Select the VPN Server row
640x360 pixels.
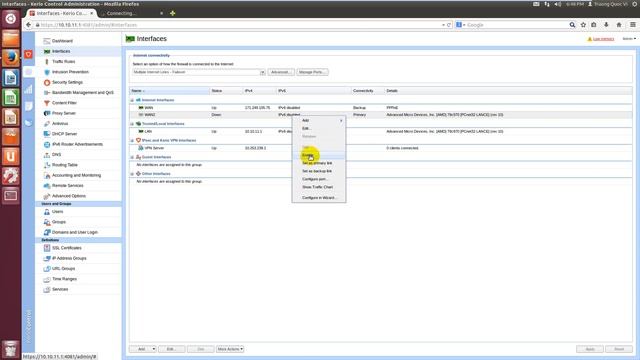tap(381, 148)
